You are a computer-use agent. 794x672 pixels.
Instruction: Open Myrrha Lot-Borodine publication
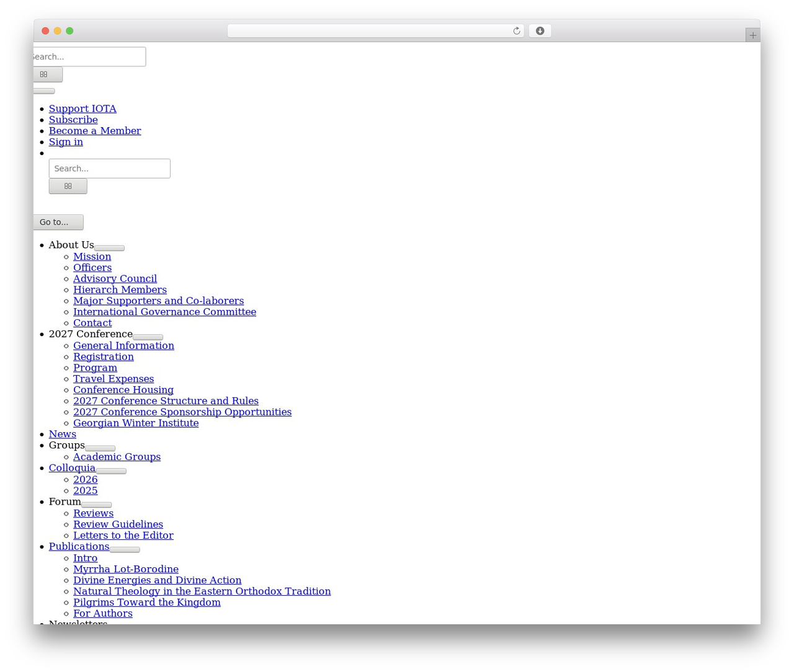pos(126,569)
